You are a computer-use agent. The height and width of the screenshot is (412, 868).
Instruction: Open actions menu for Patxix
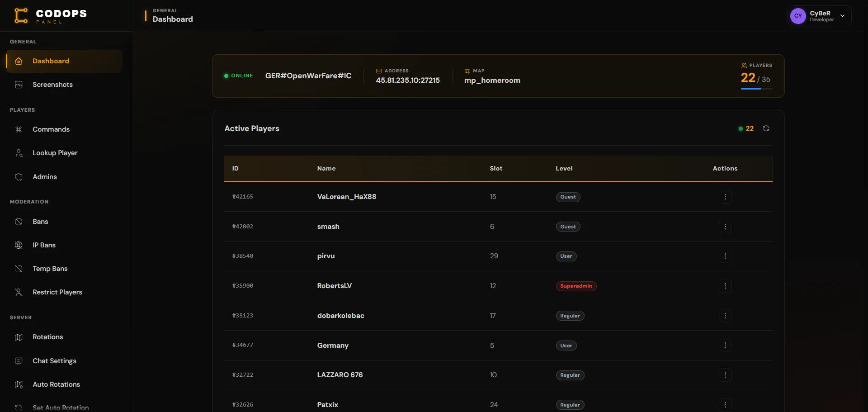pos(725,405)
